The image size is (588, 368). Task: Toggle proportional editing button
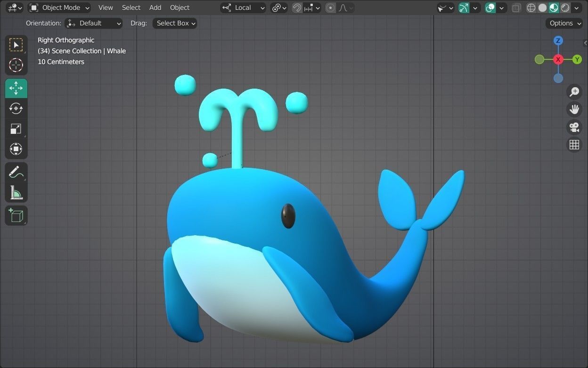[331, 8]
